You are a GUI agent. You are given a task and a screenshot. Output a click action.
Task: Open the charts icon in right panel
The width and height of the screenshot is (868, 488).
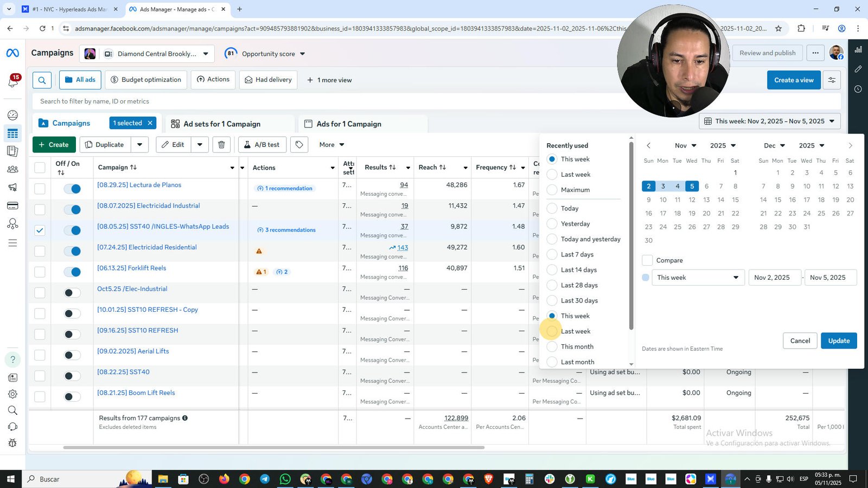[858, 49]
